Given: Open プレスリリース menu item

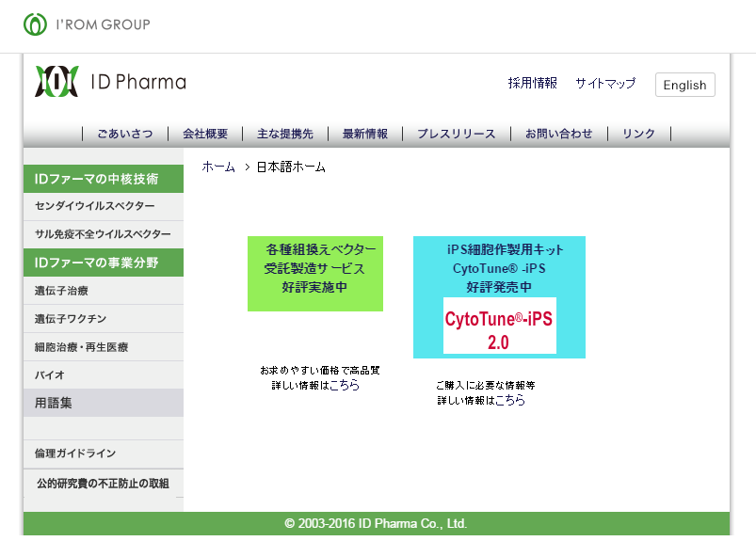Looking at the screenshot, I should 456,134.
